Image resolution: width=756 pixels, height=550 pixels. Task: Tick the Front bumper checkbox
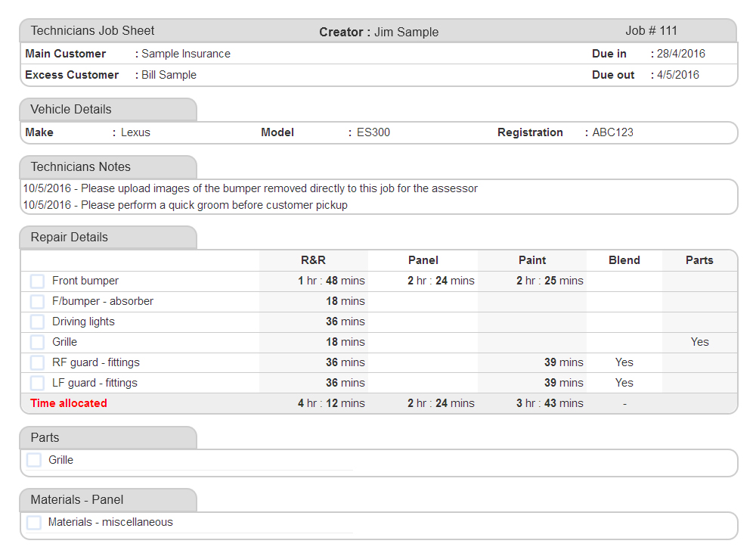[37, 281]
